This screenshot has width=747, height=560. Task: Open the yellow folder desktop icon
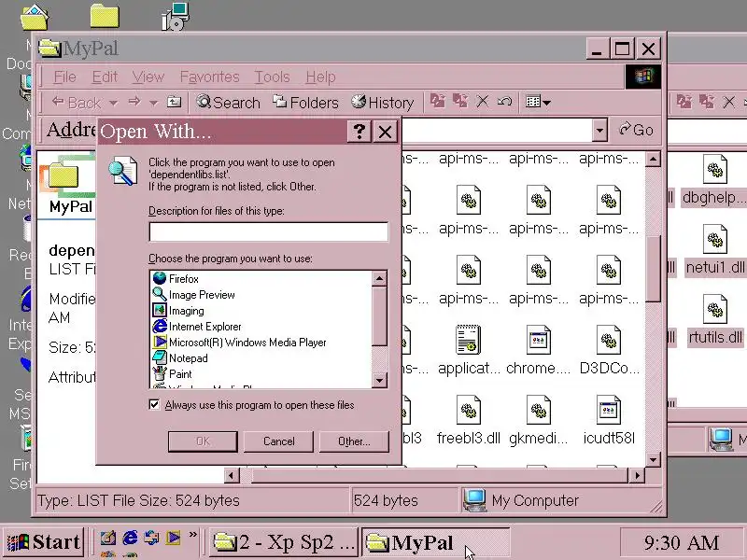coord(105,16)
